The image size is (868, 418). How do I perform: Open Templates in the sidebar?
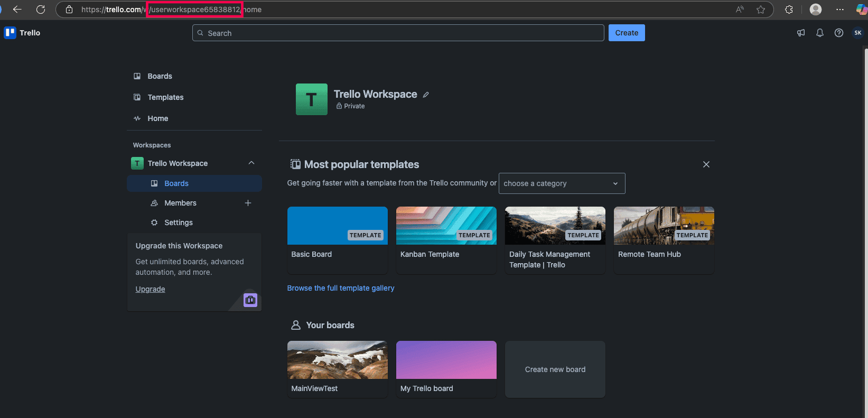pyautogui.click(x=194, y=97)
